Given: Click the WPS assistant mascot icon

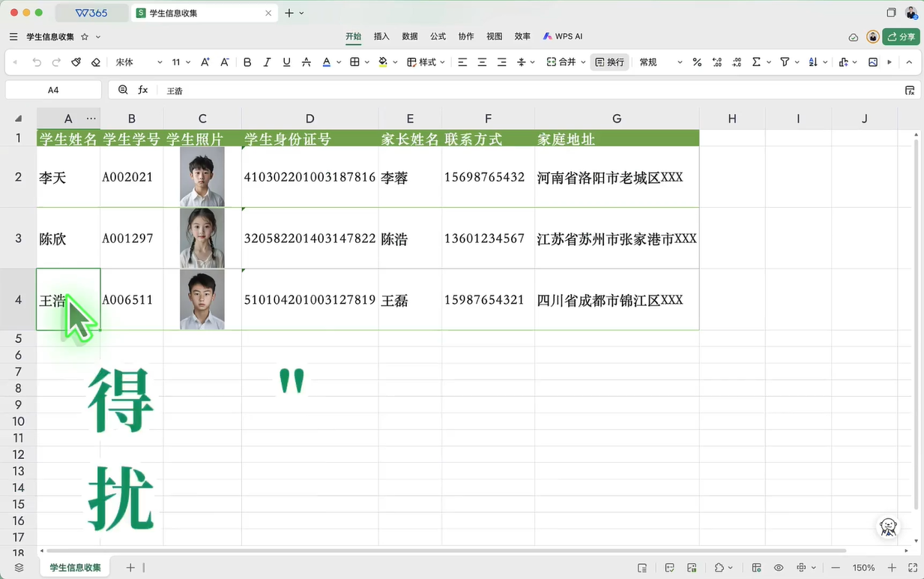Looking at the screenshot, I should (889, 527).
